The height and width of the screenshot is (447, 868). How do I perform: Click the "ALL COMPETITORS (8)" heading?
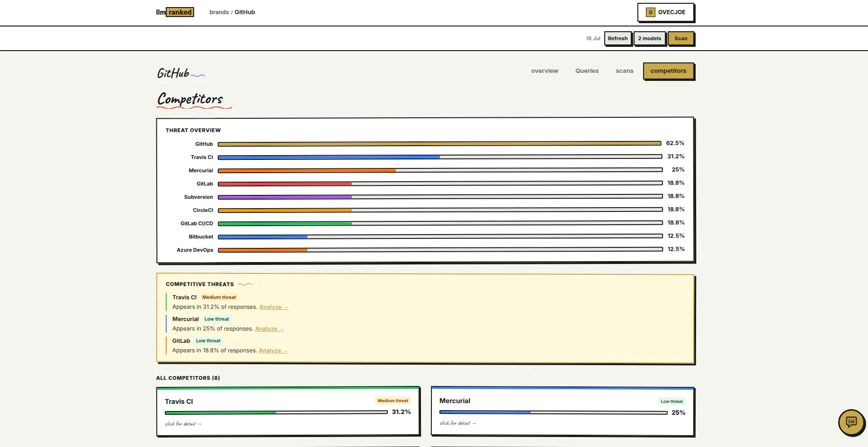click(x=188, y=378)
